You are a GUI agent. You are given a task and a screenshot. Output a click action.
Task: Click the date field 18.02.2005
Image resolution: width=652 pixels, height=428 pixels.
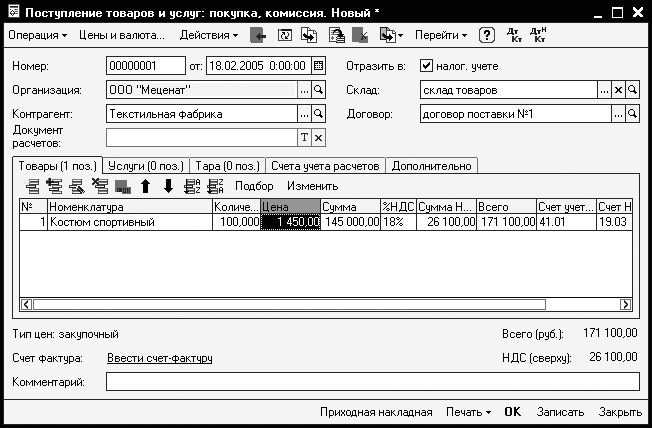258,66
